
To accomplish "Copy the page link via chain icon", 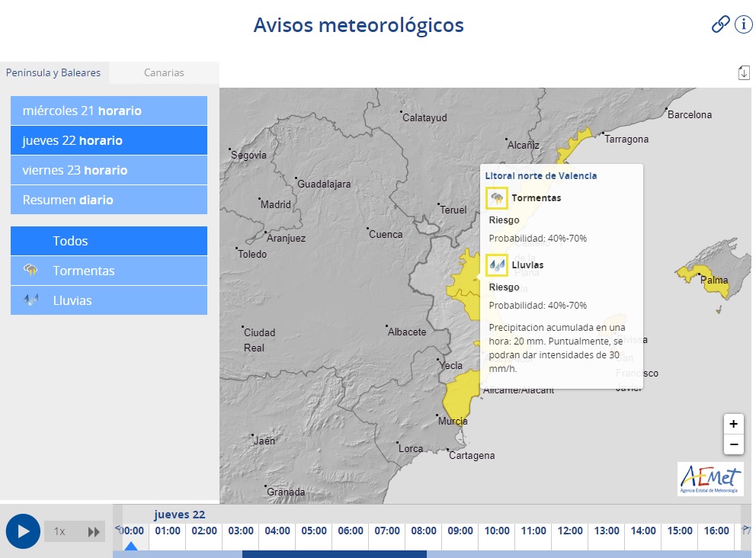I will (720, 24).
